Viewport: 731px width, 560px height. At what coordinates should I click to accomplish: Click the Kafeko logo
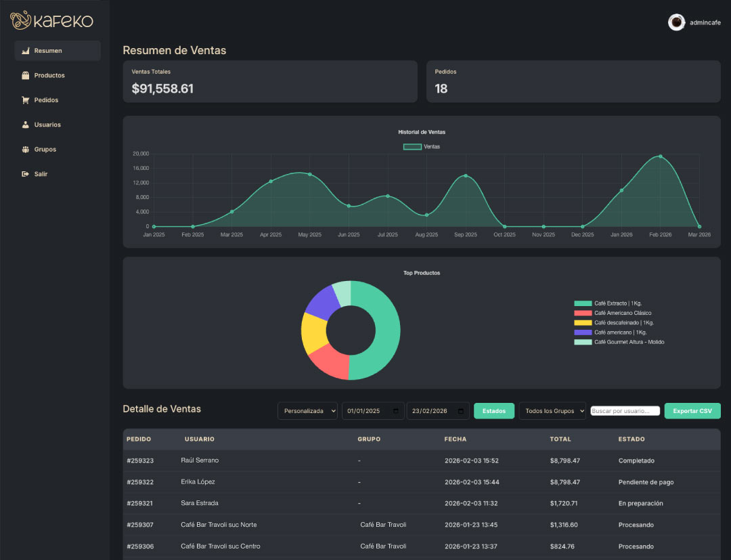coord(51,20)
